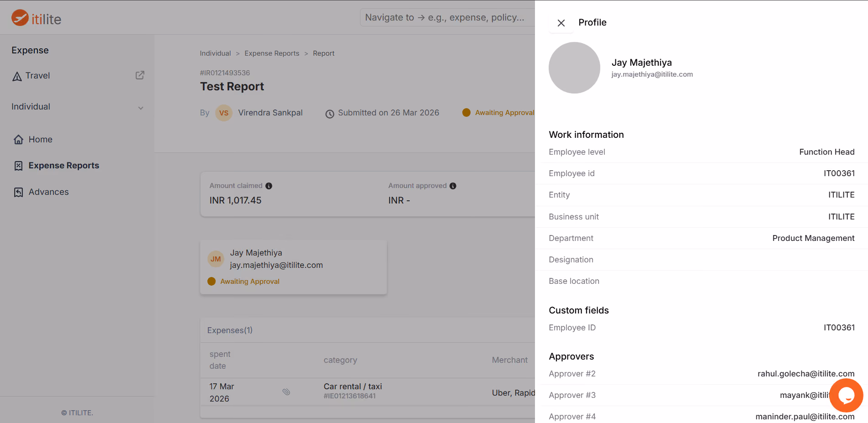Click the Navigate to search field

(447, 17)
